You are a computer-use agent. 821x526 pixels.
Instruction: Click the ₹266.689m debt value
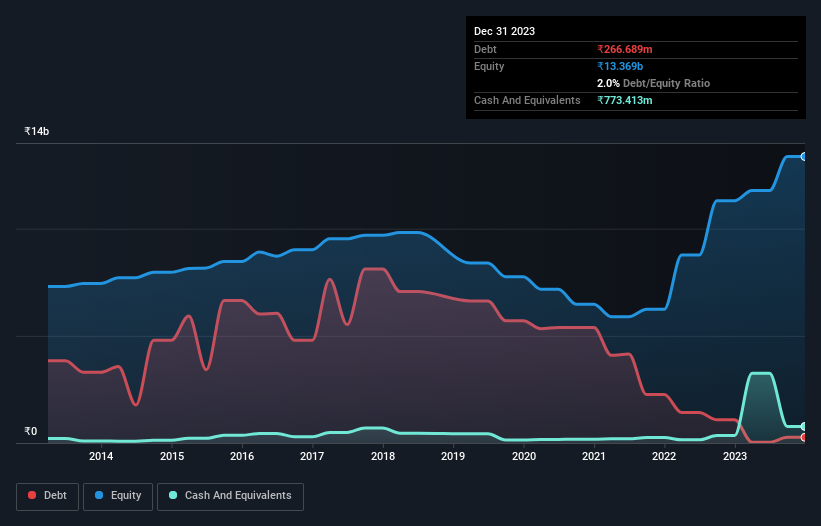(625, 49)
